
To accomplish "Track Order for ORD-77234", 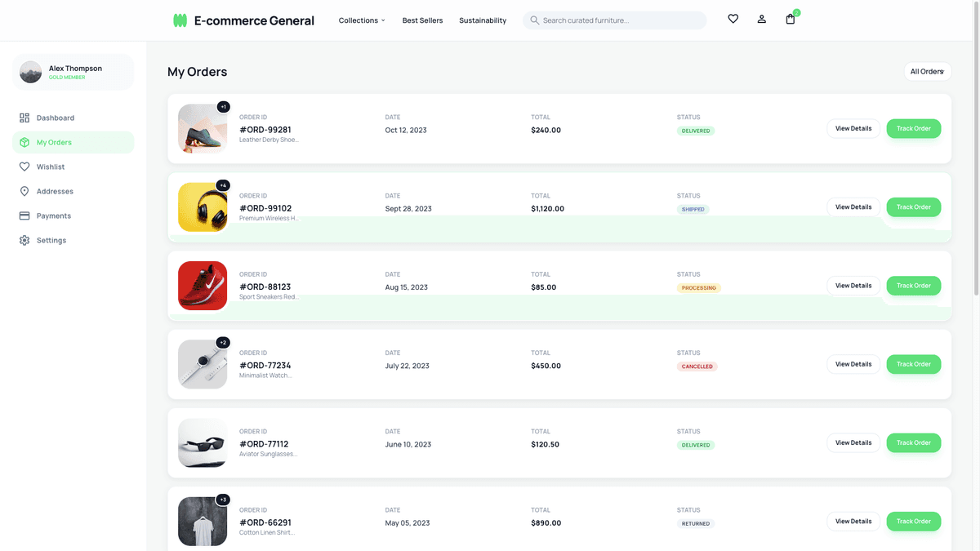I will click(x=913, y=364).
